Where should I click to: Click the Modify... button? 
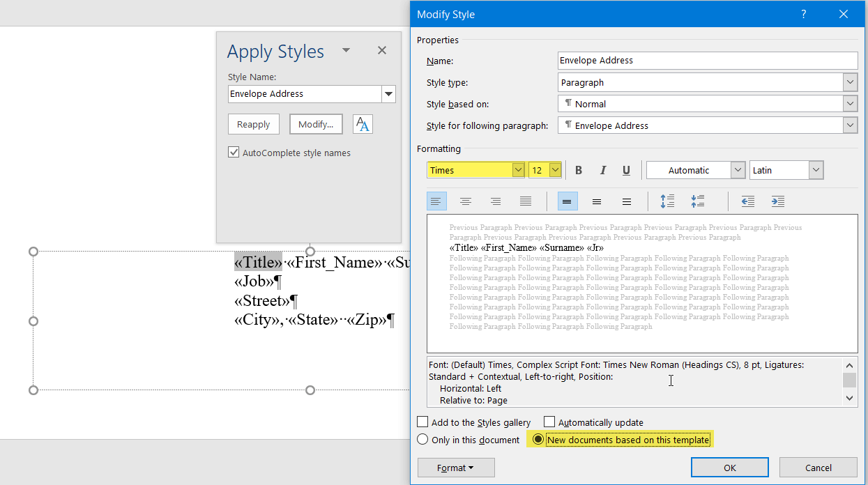(x=316, y=124)
